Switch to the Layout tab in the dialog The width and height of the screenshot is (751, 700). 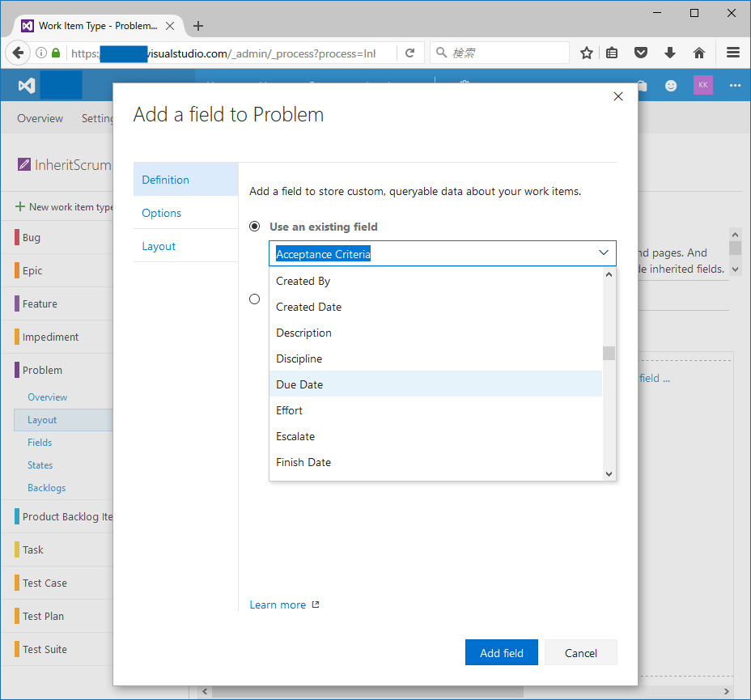pos(186,246)
